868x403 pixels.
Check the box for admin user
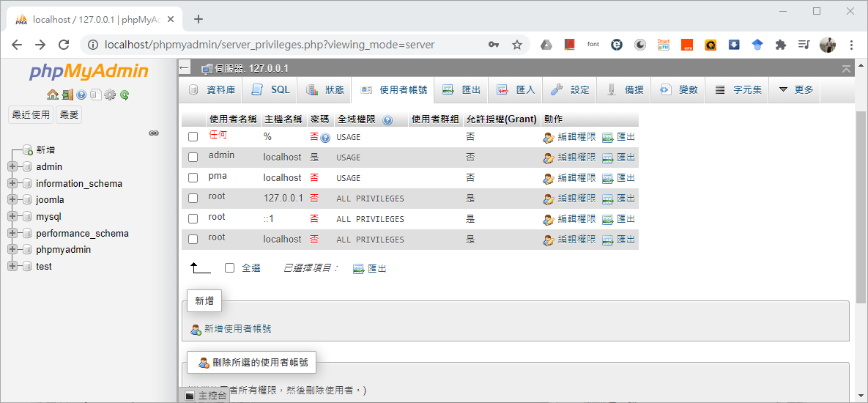(193, 158)
